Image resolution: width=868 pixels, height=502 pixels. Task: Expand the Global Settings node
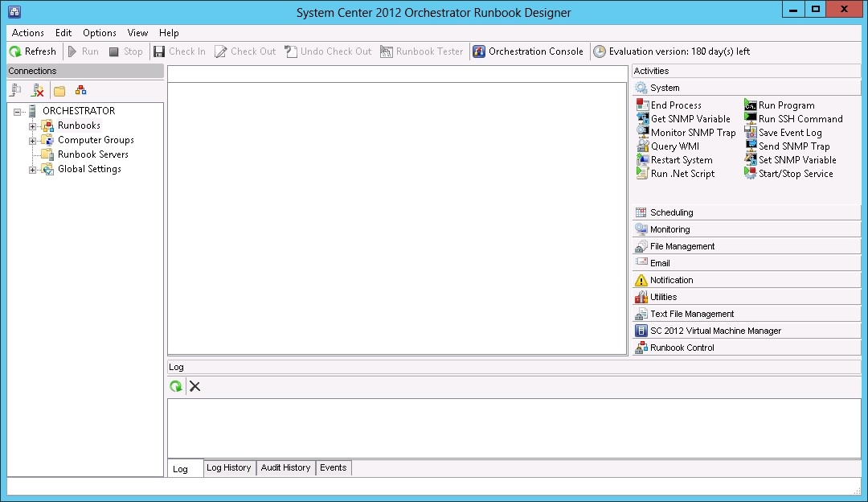[x=33, y=170]
